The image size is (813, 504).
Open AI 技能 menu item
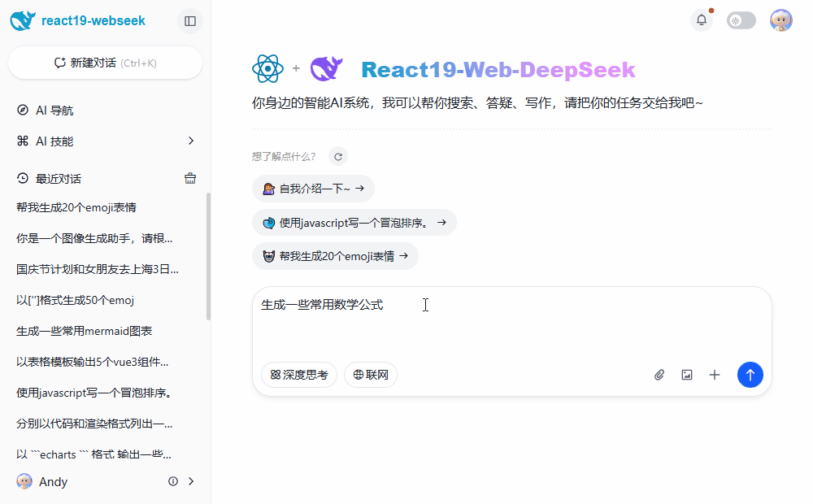coord(105,141)
